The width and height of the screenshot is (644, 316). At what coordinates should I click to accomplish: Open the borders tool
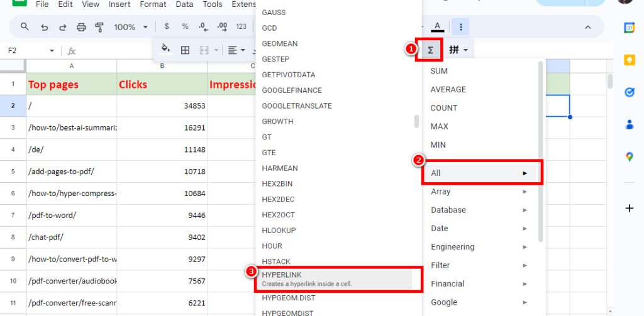[x=186, y=50]
